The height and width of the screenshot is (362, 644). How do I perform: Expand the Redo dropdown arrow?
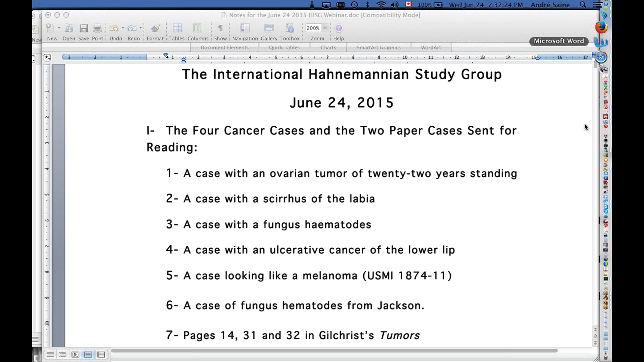pos(141,28)
